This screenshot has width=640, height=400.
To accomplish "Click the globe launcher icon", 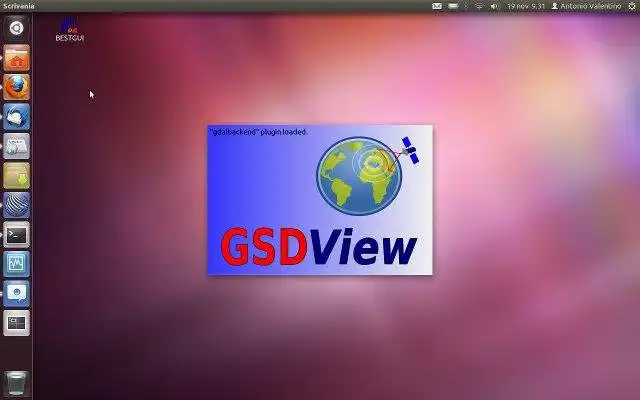I will click(17, 205).
